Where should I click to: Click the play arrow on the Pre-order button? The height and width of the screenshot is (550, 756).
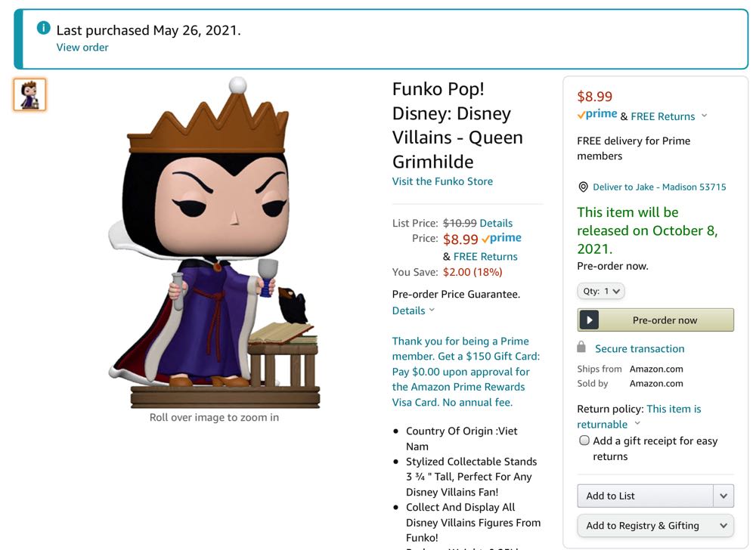coord(589,320)
